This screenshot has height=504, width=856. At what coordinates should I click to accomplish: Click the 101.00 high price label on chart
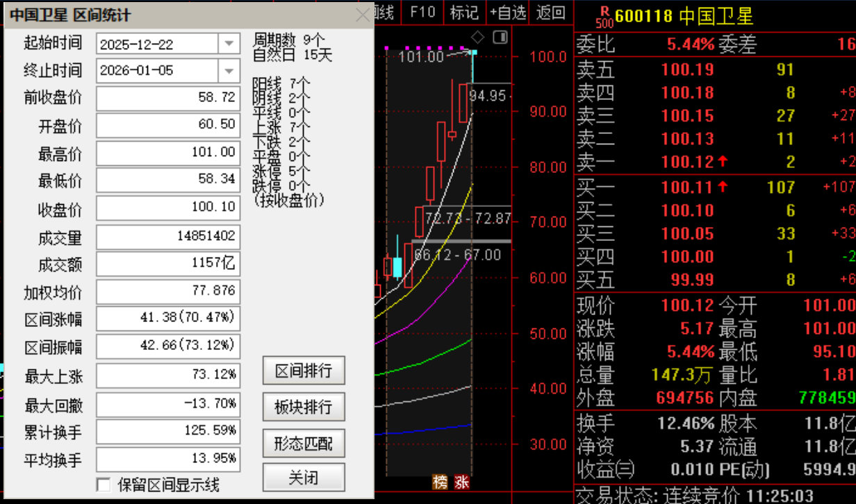(x=420, y=56)
